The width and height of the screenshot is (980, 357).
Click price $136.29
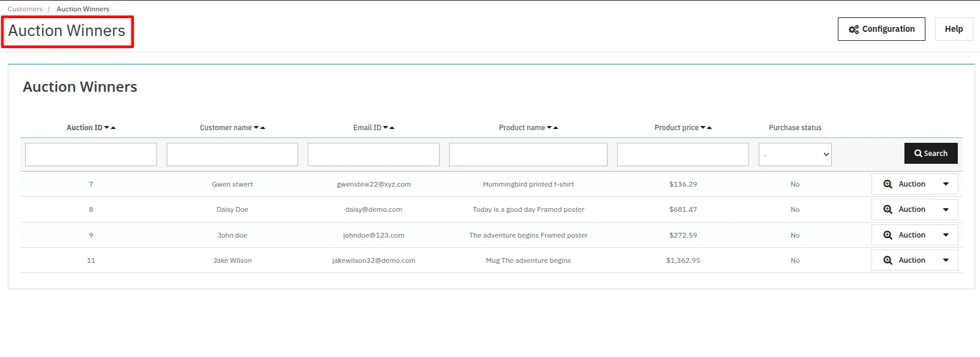(x=683, y=184)
